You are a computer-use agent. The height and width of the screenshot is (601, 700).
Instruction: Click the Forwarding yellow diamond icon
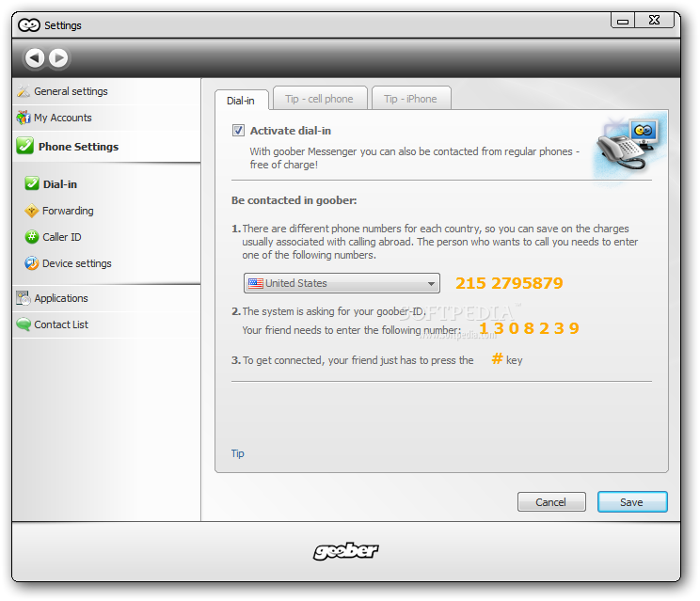point(32,211)
